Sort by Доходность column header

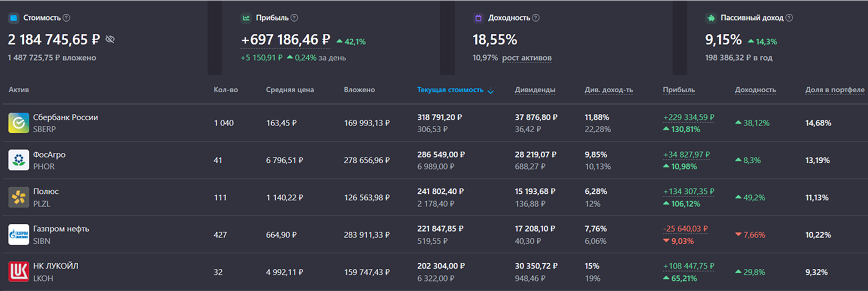click(x=755, y=90)
